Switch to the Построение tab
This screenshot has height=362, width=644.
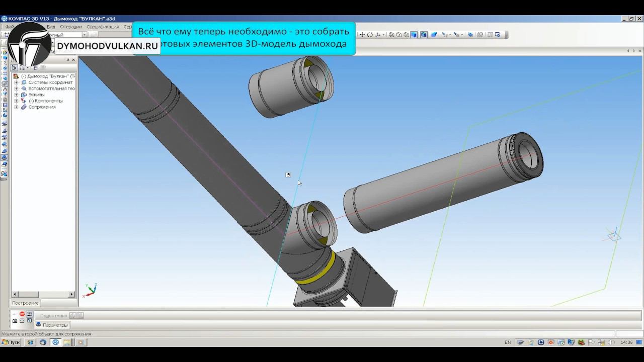click(25, 303)
